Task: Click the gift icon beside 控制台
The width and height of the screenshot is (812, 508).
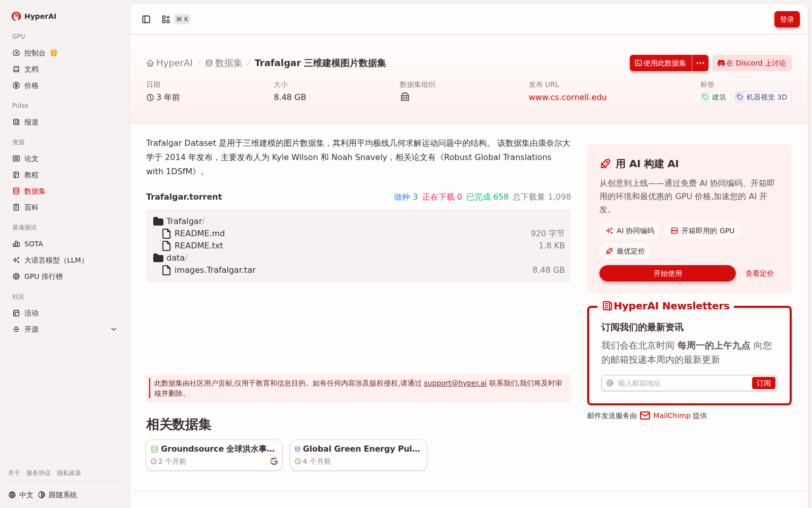Action: click(54, 53)
